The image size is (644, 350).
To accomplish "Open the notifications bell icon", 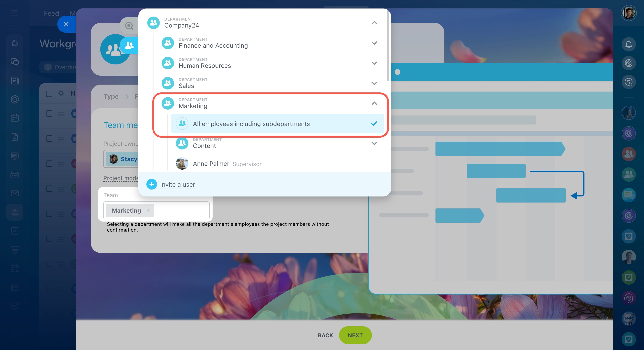I will click(628, 45).
